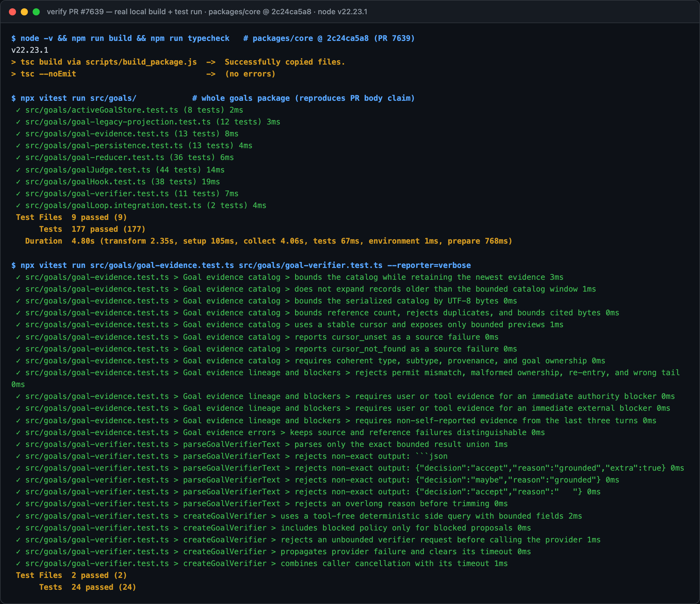The width and height of the screenshot is (700, 604).
Task: Click the green zoom window button
Action: pos(36,12)
